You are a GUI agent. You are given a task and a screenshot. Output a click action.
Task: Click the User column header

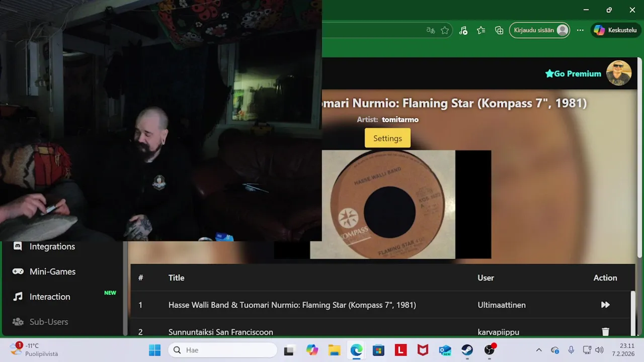click(x=486, y=278)
